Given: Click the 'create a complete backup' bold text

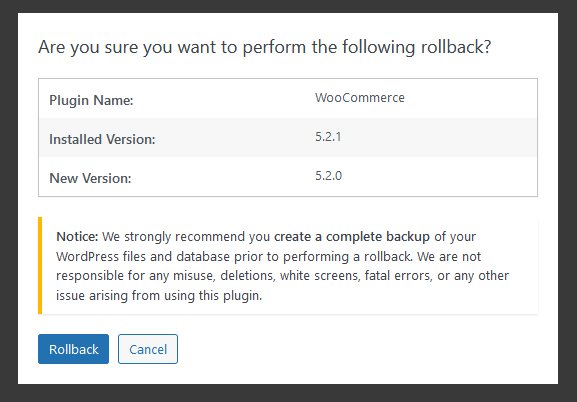Looking at the screenshot, I should pyautogui.click(x=352, y=236).
